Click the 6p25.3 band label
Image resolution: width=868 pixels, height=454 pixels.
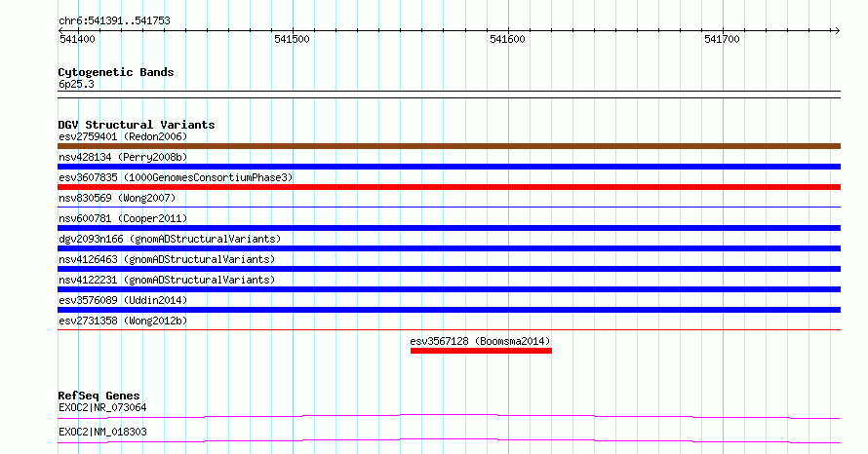[x=76, y=84]
